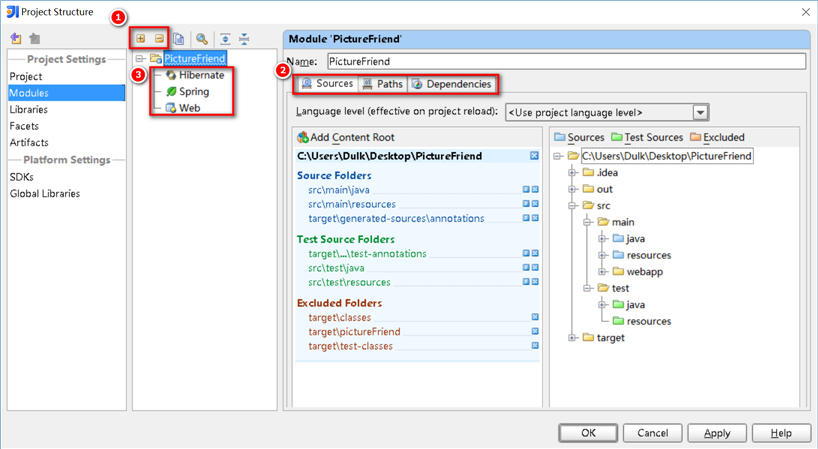Remove test-annotations test source folder
Image resolution: width=818 pixels, height=449 pixels.
tap(535, 253)
